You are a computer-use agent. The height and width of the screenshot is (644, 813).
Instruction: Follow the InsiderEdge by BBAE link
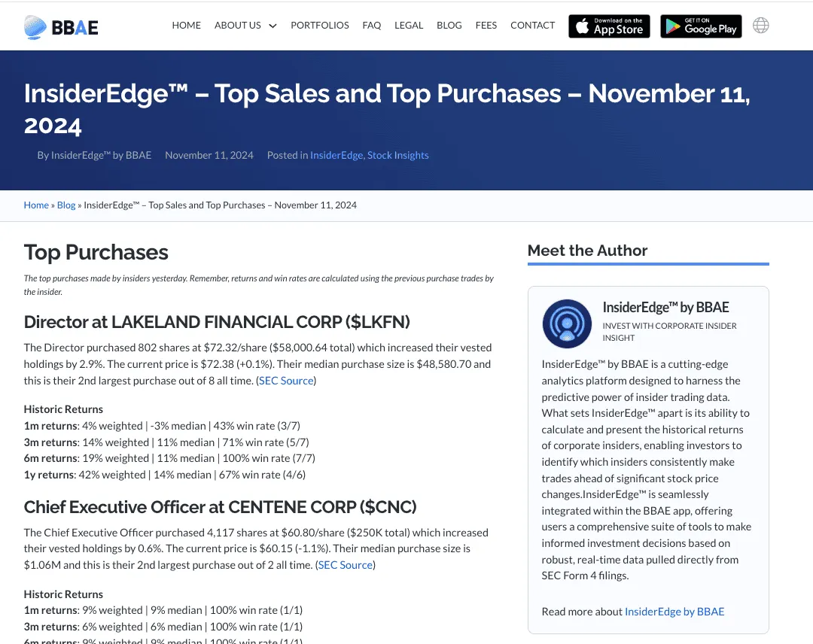coord(674,612)
